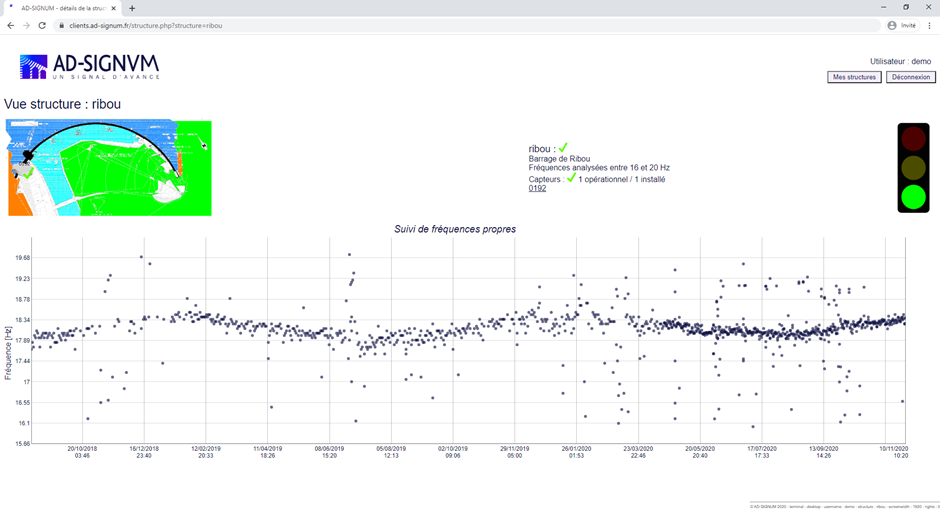Viewport: 940px width, 509px height.
Task: Open the sensor link 0192
Action: point(537,188)
